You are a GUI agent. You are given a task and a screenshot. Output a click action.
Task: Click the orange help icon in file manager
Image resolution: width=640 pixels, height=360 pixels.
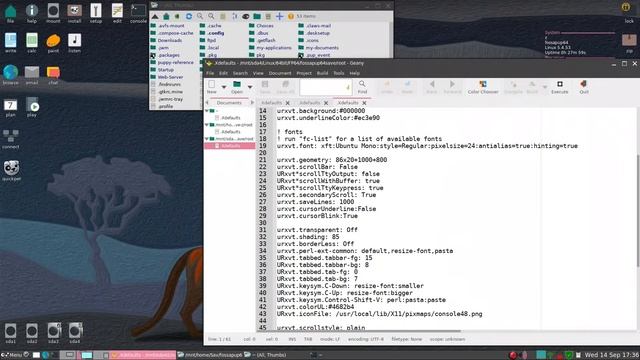click(291, 16)
